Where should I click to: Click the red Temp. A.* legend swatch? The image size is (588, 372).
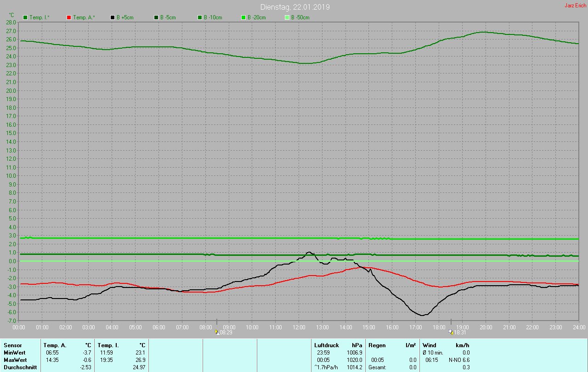click(x=69, y=17)
